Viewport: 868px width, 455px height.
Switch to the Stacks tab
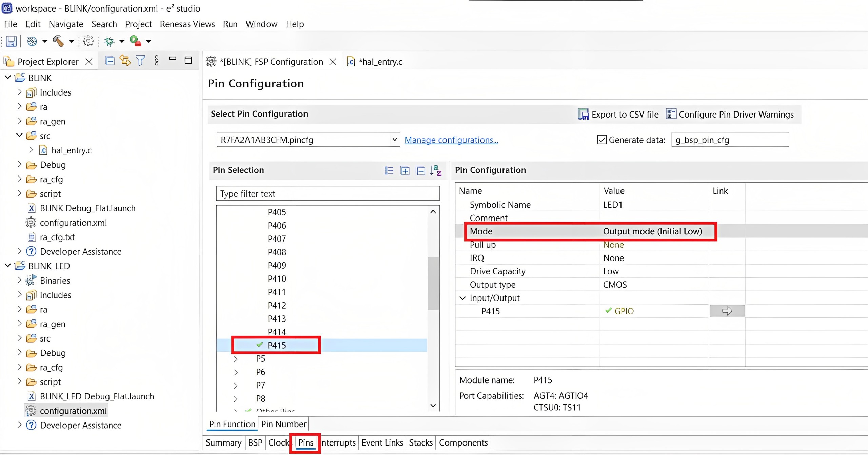click(x=421, y=442)
